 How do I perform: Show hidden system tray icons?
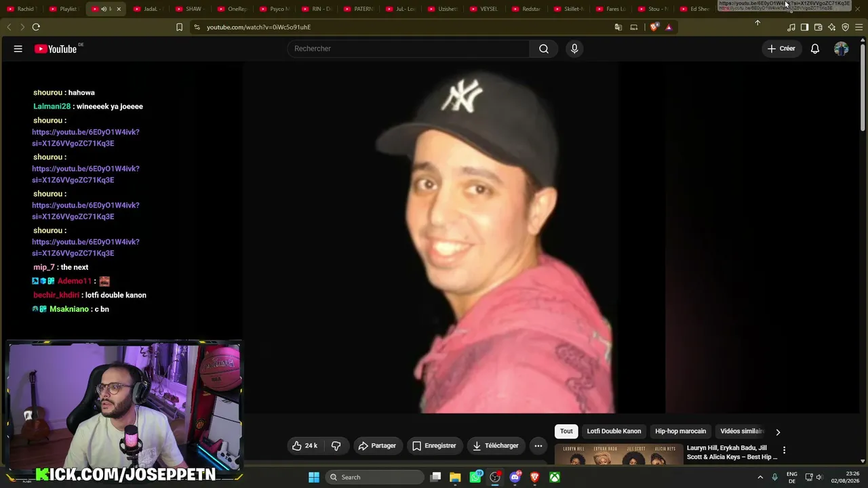coord(760,477)
